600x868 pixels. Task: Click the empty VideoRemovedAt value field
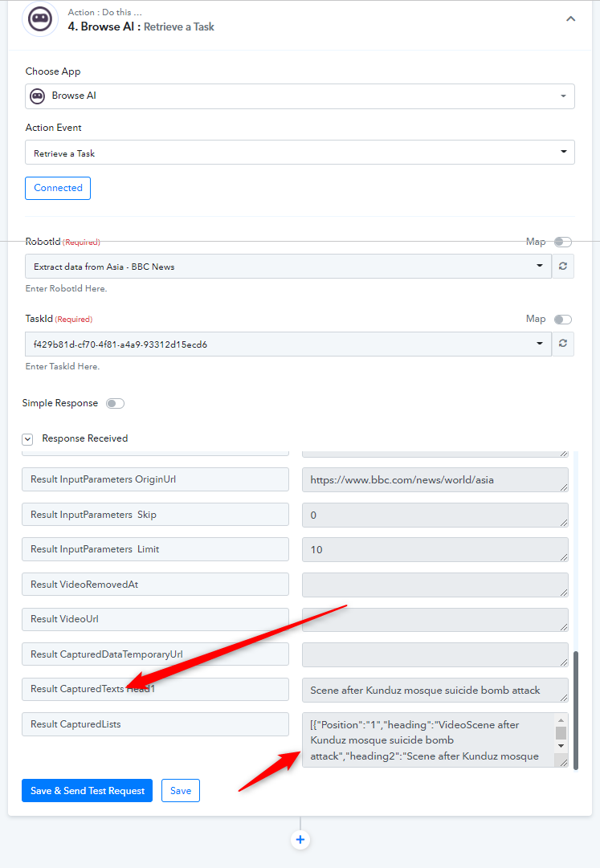click(435, 585)
